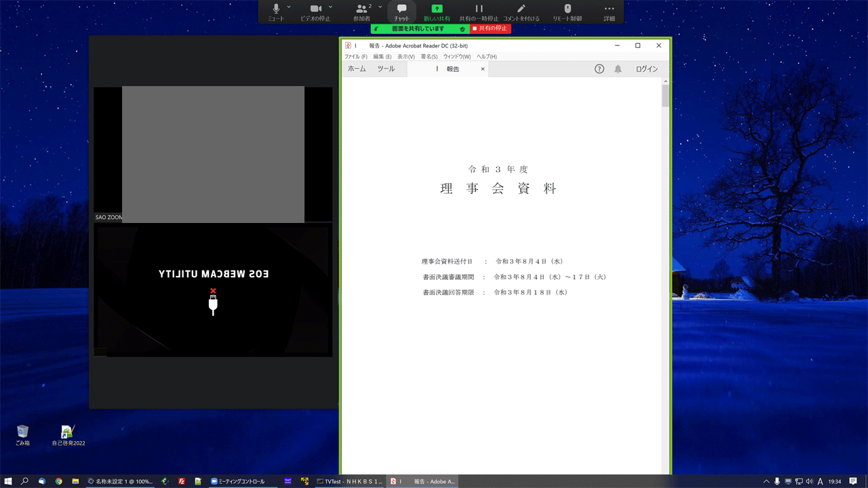Open the ウィンドウ(W) menu in Acrobat
The image size is (868, 488).
coord(457,56)
